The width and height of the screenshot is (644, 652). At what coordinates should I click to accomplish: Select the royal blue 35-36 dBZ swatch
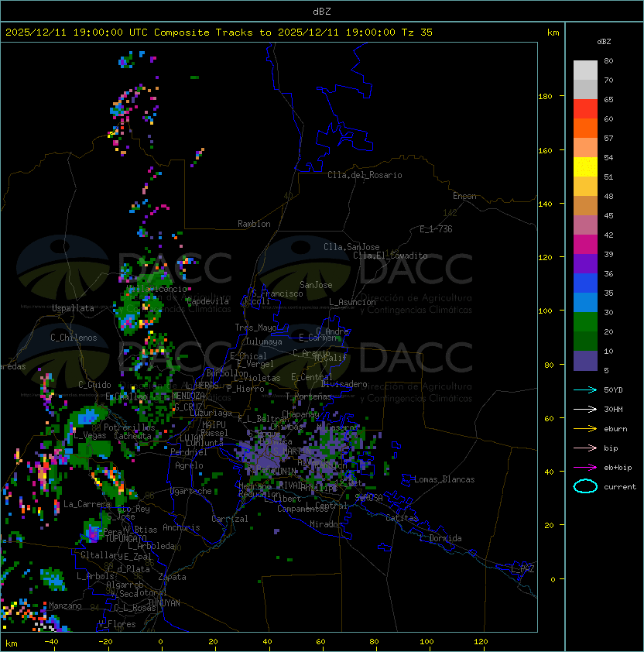click(585, 283)
